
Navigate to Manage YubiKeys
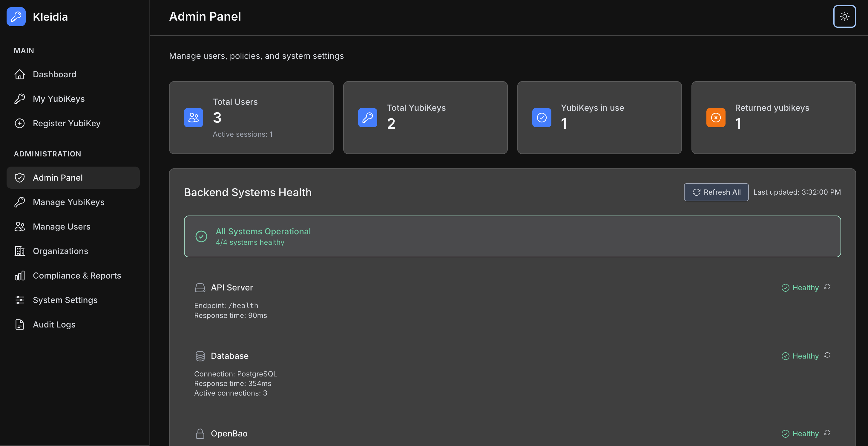[68, 202]
